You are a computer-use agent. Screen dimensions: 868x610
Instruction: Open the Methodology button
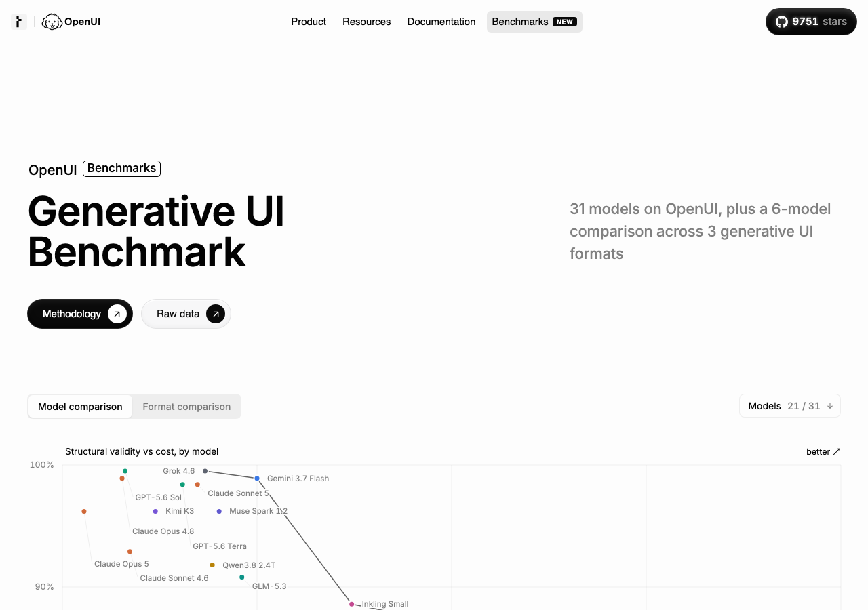pos(80,314)
